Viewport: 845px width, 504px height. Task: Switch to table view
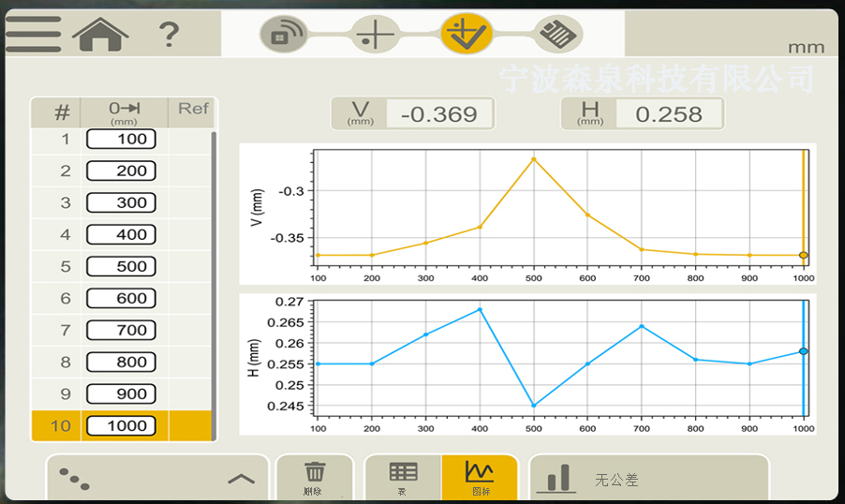(403, 477)
